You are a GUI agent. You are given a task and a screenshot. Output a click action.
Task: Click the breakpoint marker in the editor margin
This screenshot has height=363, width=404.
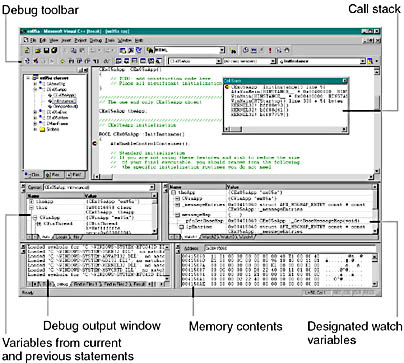point(94,144)
